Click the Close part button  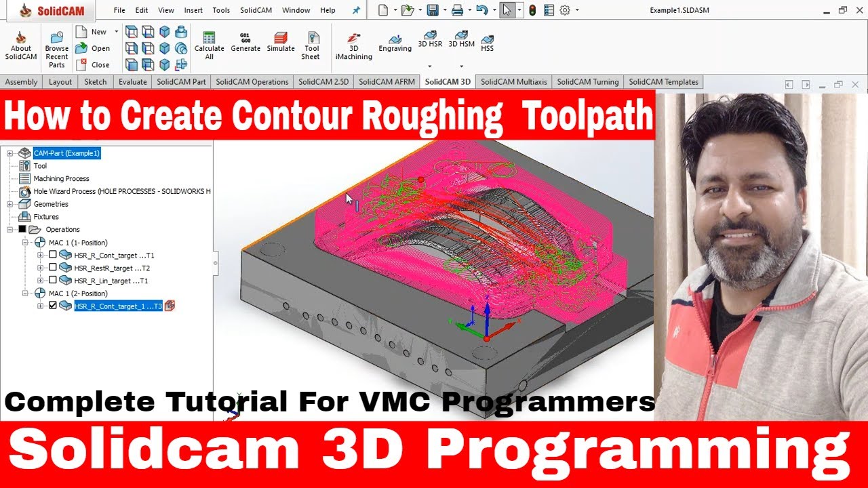pos(93,65)
